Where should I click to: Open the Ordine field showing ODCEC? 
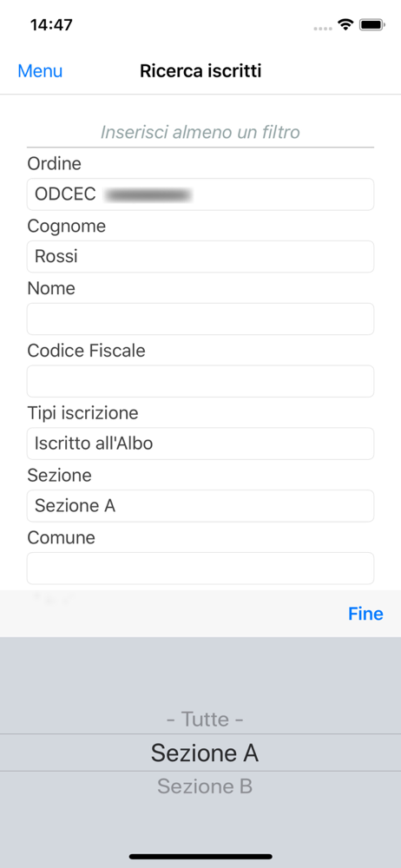click(200, 194)
